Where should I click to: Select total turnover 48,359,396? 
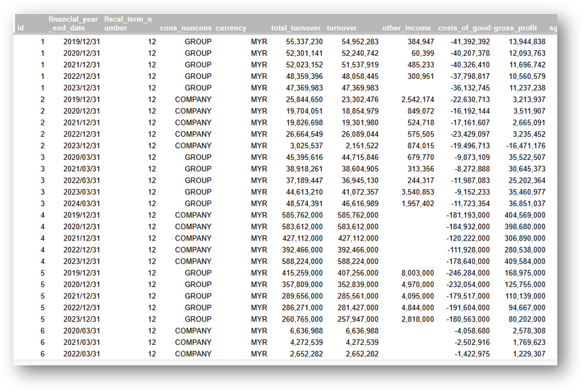(304, 76)
